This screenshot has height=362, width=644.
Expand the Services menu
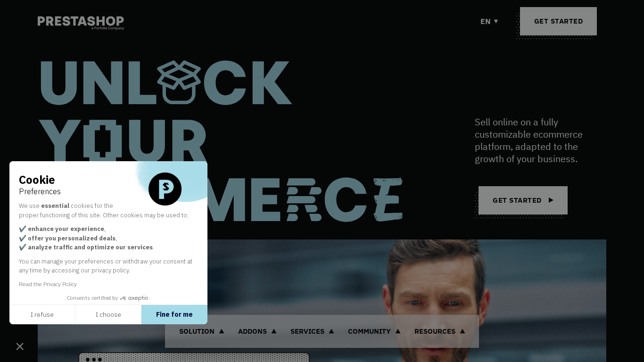coord(312,331)
